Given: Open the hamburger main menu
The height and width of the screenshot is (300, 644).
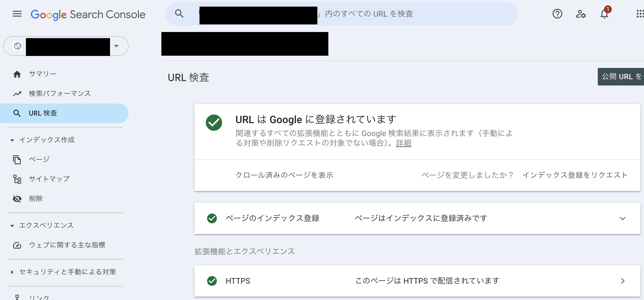Looking at the screenshot, I should pos(17,14).
